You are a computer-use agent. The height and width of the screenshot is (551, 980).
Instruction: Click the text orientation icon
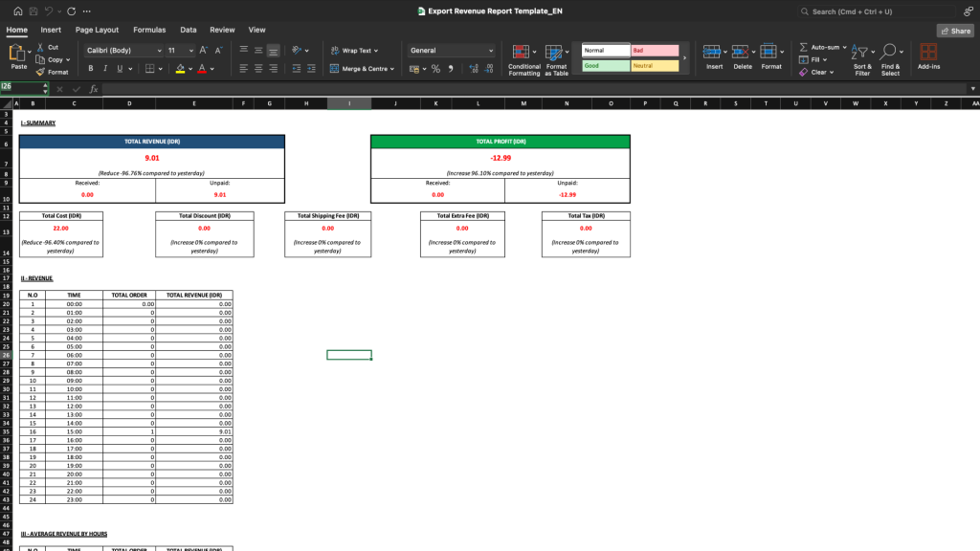click(297, 51)
